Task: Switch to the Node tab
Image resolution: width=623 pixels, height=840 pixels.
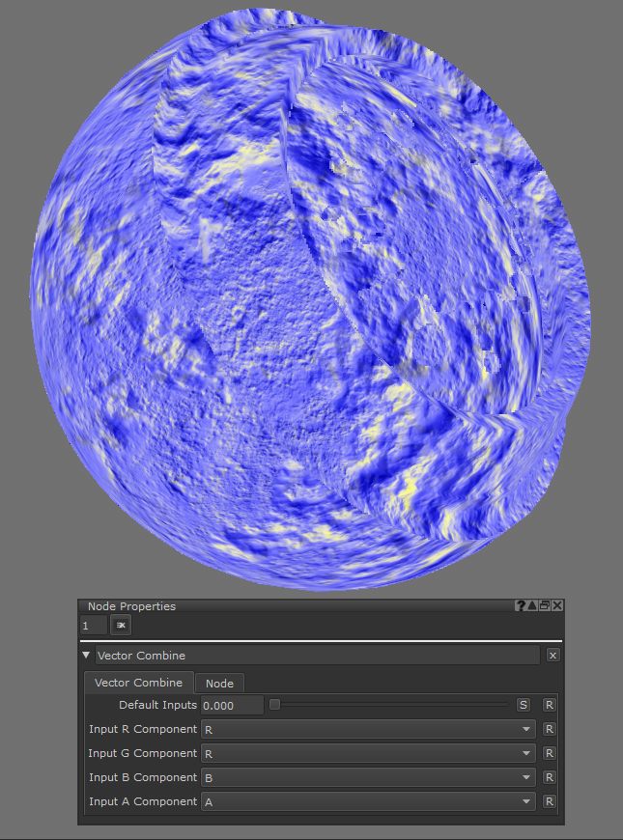Action: click(x=219, y=684)
